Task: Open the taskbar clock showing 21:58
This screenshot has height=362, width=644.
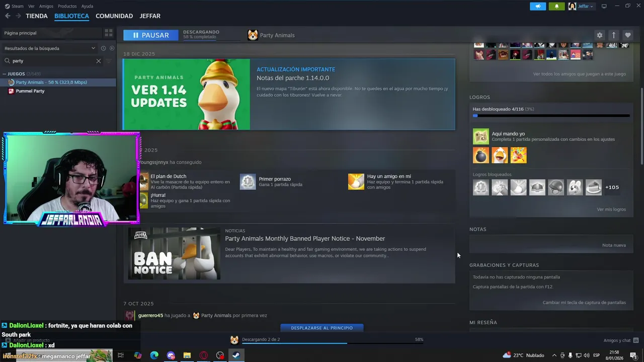Action: [614, 355]
